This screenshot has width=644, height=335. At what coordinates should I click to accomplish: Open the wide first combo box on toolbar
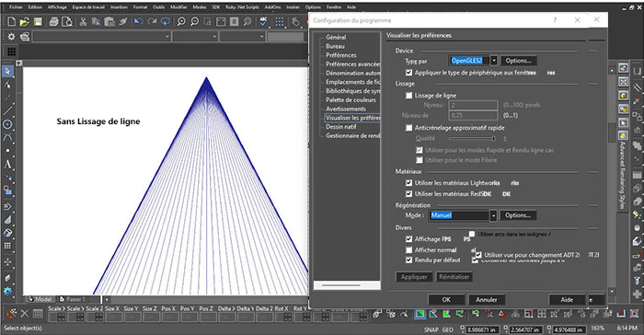tap(101, 37)
